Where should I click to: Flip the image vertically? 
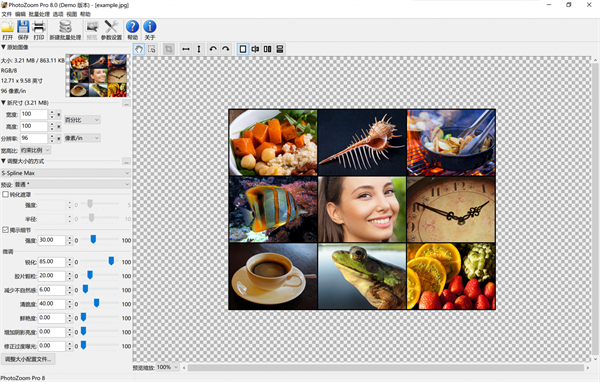point(199,49)
